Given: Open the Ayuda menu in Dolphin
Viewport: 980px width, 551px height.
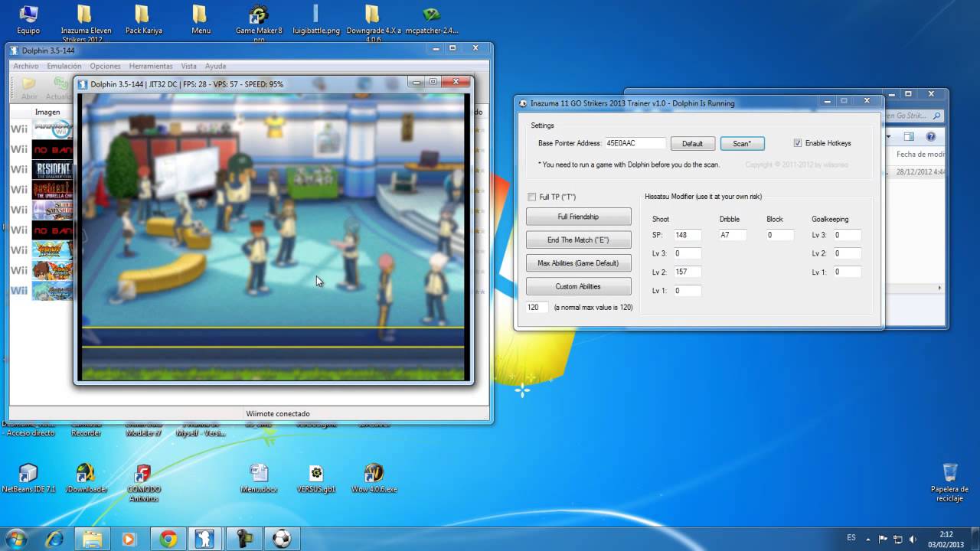Looking at the screenshot, I should 215,66.
